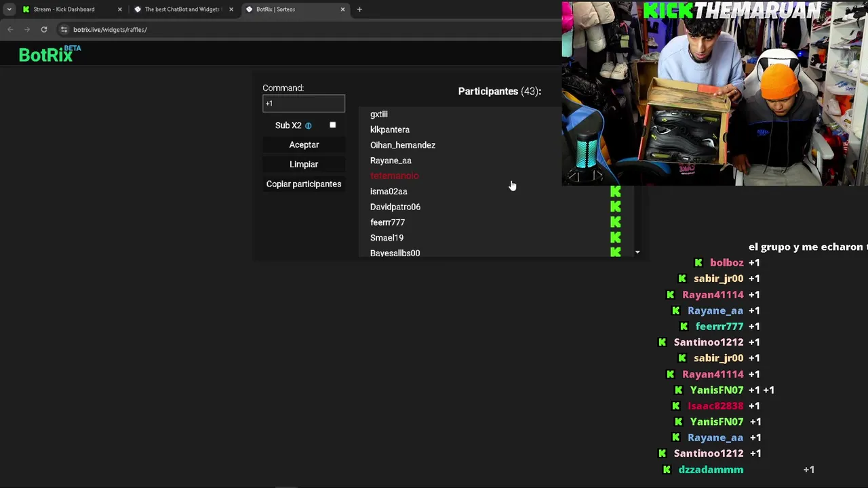Click Isaac82838 username in chat

(715, 406)
